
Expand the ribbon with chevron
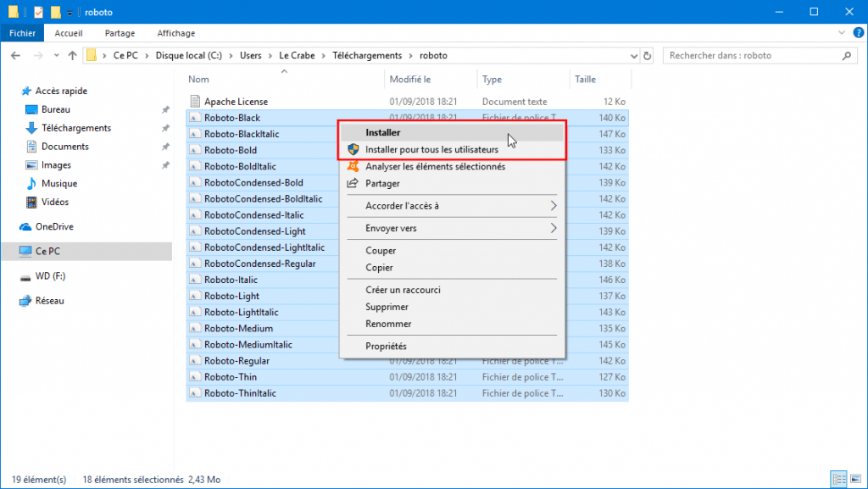point(842,33)
